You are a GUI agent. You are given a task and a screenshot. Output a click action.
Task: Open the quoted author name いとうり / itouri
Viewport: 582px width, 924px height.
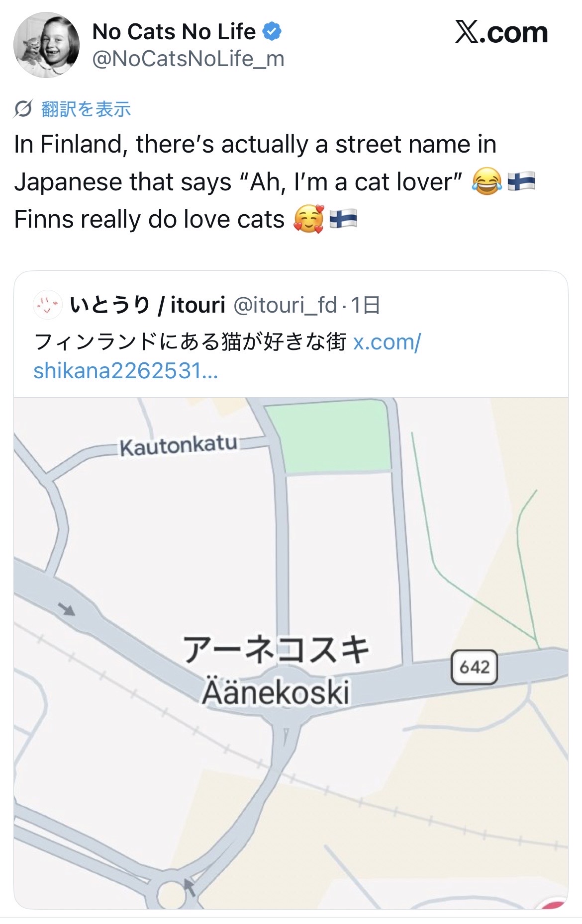[x=148, y=305]
